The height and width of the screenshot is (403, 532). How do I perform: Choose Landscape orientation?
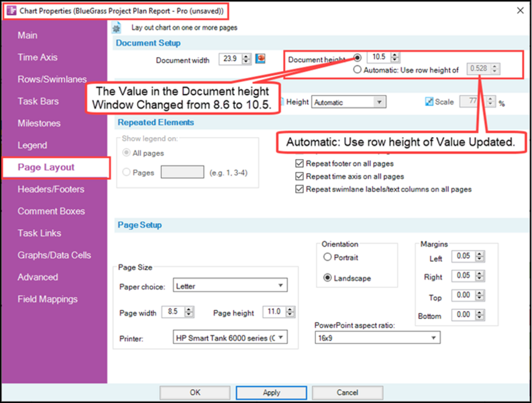click(x=327, y=277)
